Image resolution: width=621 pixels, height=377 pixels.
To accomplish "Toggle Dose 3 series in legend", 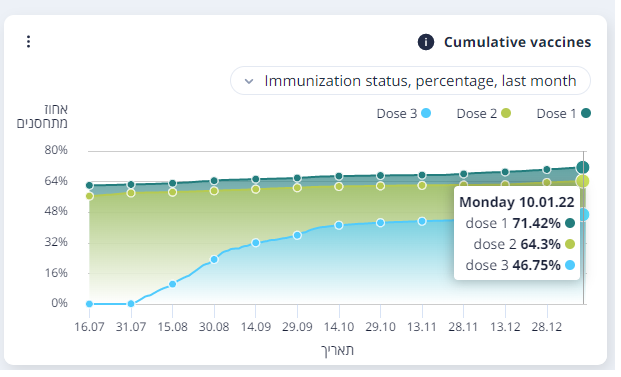I will click(404, 114).
